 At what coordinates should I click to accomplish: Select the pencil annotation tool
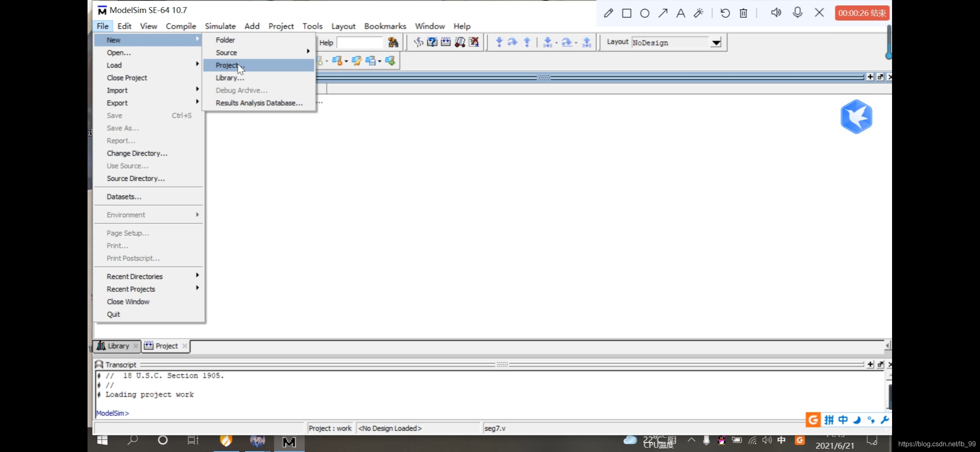click(x=609, y=13)
